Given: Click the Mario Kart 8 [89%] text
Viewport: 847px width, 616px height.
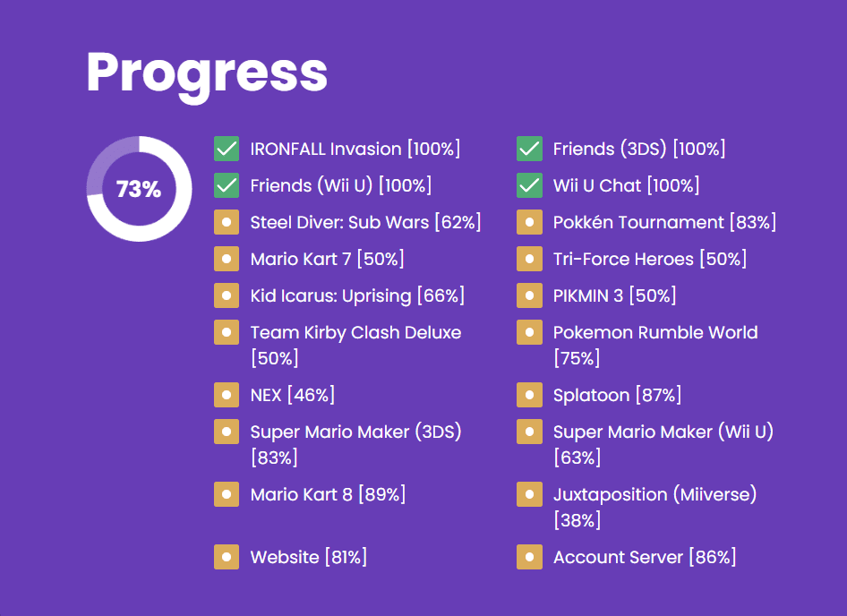Looking at the screenshot, I should [328, 494].
